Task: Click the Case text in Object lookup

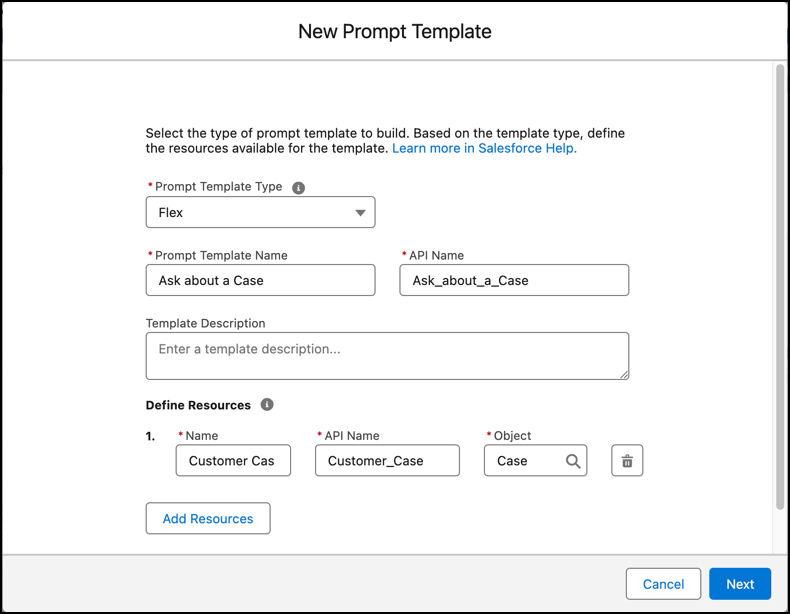Action: (x=513, y=461)
